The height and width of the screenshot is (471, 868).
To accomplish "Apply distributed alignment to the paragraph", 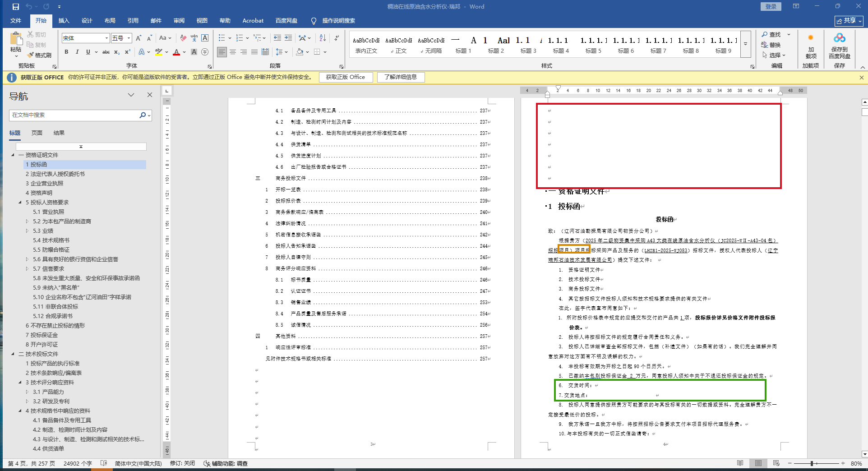I will pyautogui.click(x=265, y=52).
